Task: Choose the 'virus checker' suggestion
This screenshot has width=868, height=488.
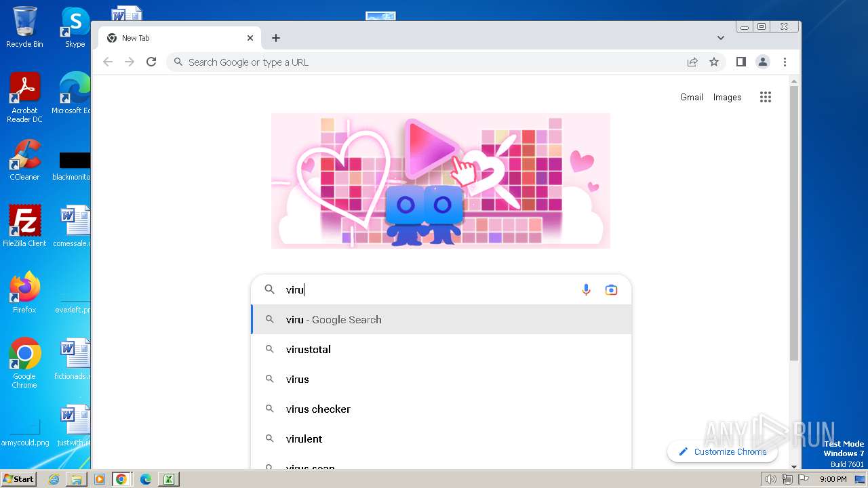Action: [x=441, y=409]
